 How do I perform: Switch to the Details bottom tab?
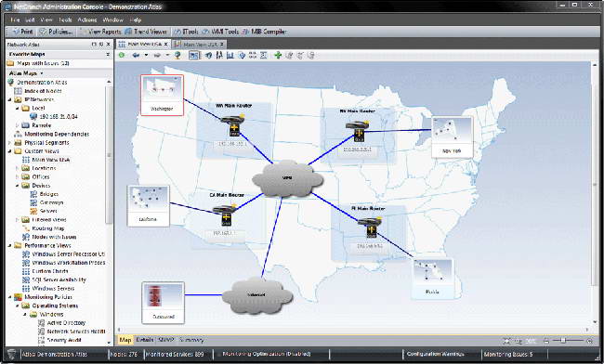(144, 340)
